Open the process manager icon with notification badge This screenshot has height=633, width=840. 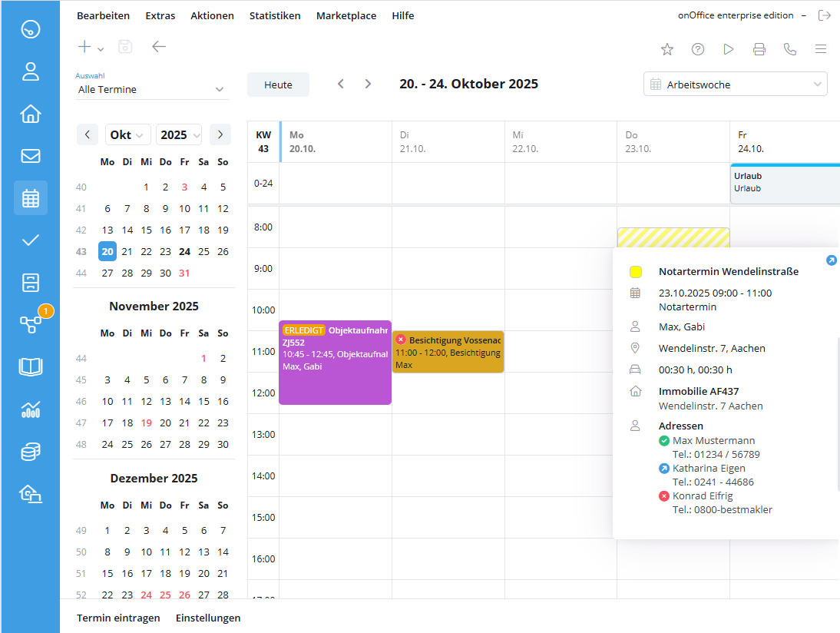click(30, 324)
